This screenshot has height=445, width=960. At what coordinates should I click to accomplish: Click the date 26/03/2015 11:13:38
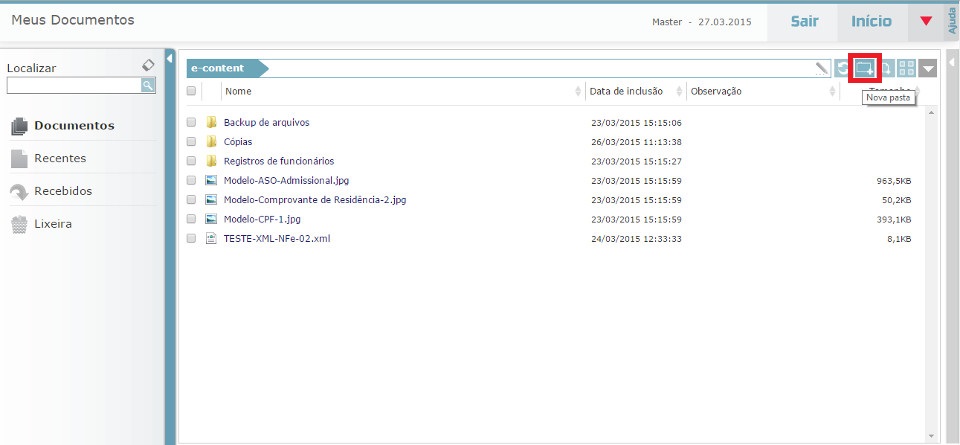click(x=636, y=142)
